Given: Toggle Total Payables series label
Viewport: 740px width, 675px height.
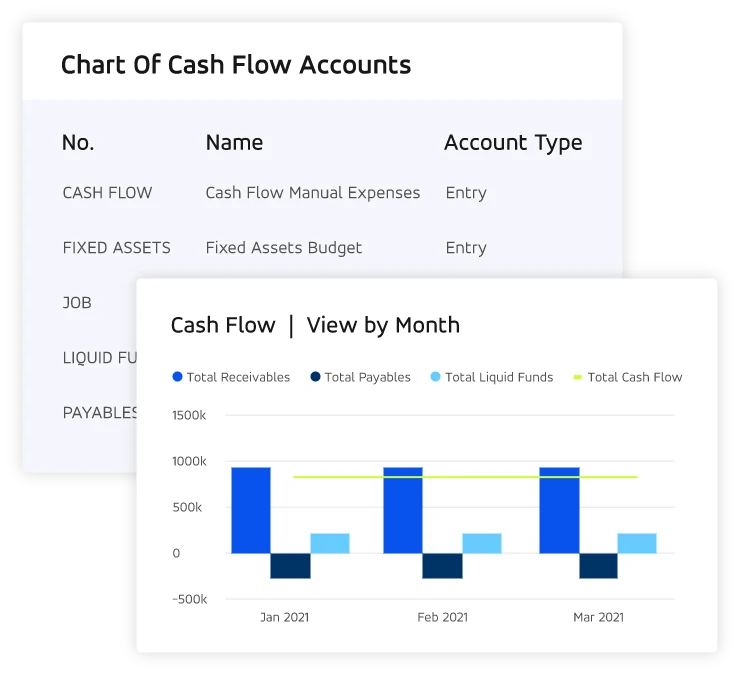Looking at the screenshot, I should [368, 377].
